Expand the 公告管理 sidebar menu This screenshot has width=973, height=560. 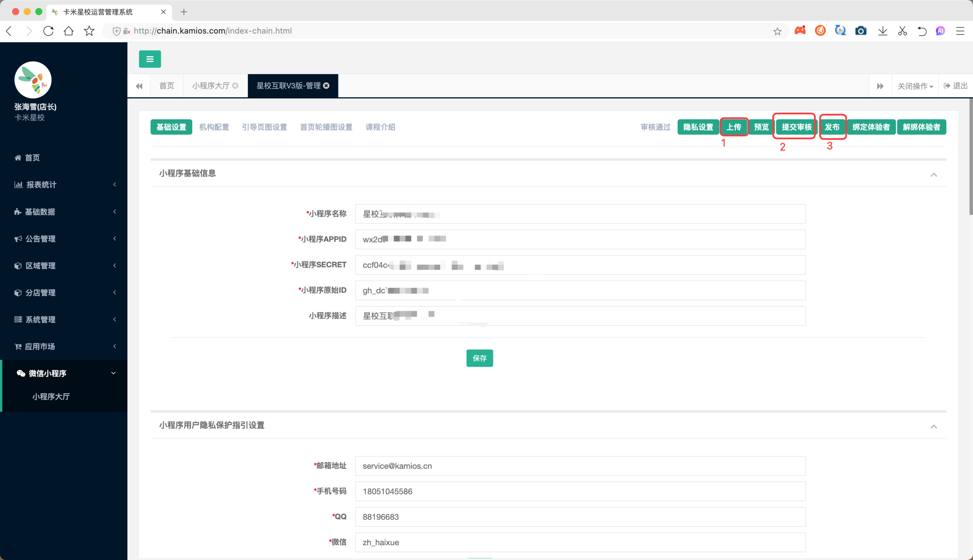click(64, 239)
